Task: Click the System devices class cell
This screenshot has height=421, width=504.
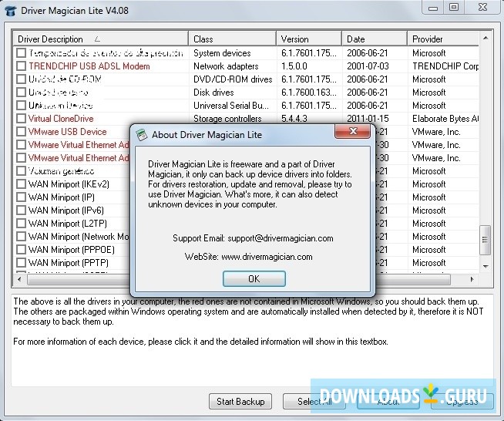Action: pos(222,53)
